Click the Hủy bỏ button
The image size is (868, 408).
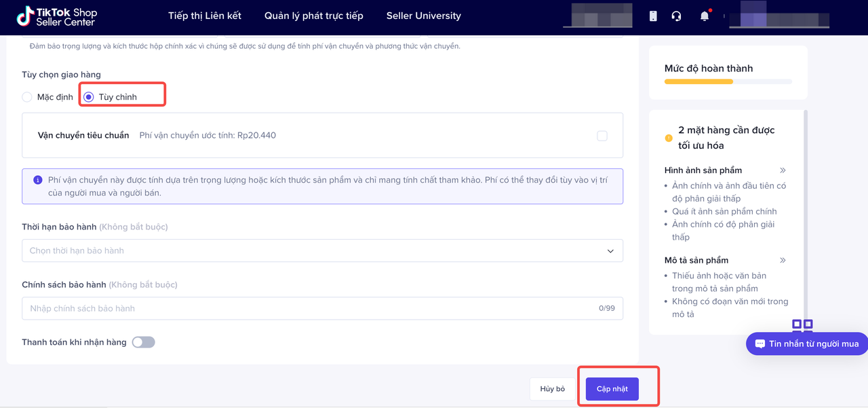(552, 389)
